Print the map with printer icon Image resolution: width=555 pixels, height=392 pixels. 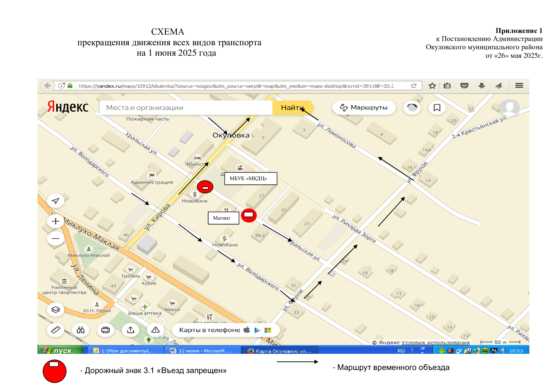click(x=105, y=330)
